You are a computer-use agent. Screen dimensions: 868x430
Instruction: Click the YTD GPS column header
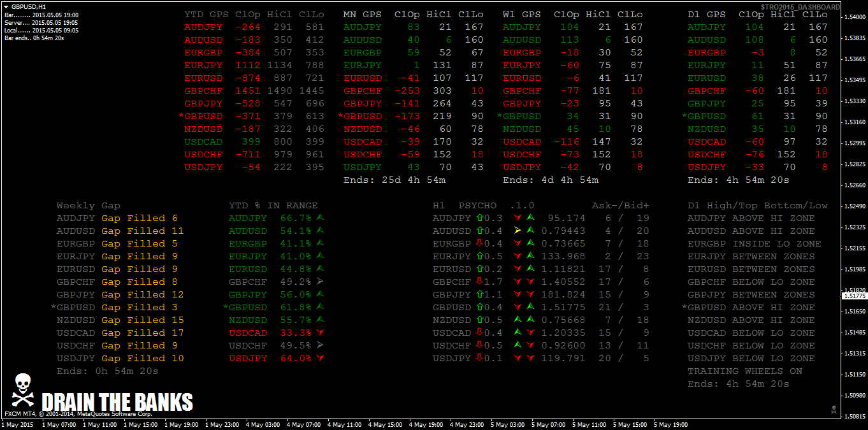click(x=206, y=14)
